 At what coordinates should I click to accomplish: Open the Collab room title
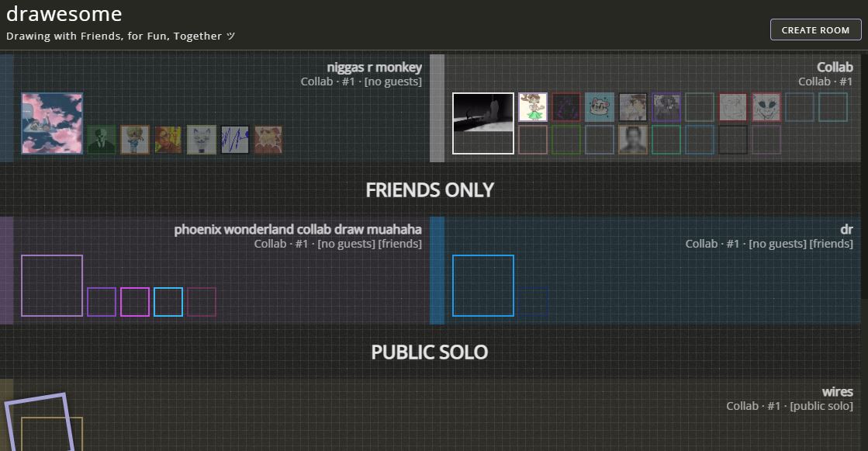click(x=835, y=67)
